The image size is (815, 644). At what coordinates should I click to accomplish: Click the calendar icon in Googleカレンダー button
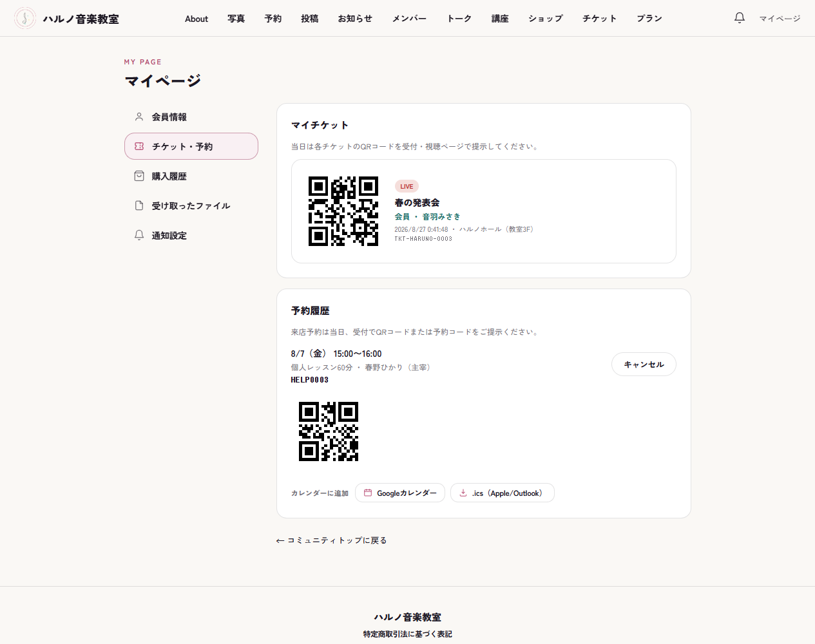[368, 493]
